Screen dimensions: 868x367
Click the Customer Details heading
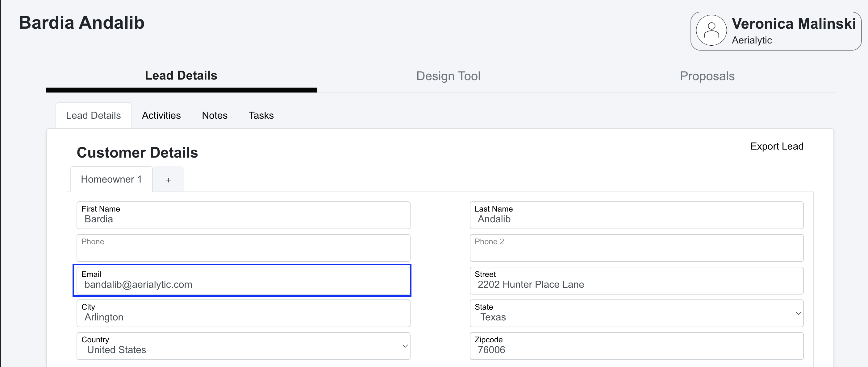137,153
